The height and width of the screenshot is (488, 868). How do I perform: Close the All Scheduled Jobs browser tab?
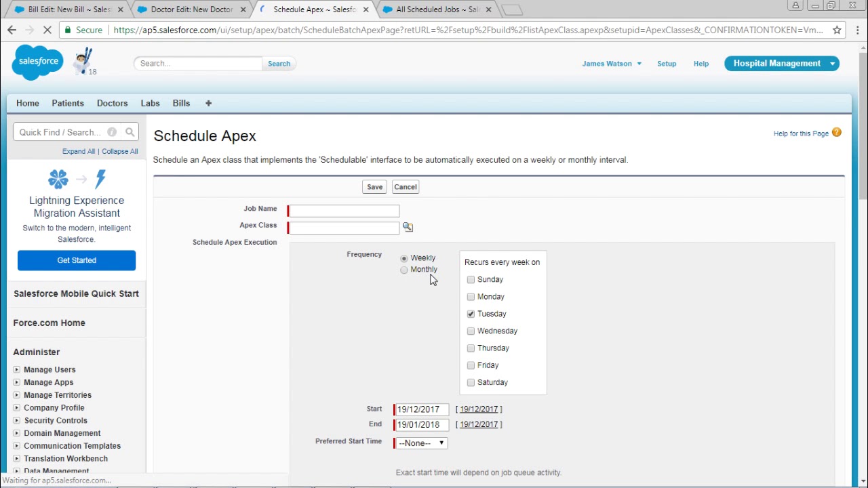[x=489, y=9]
